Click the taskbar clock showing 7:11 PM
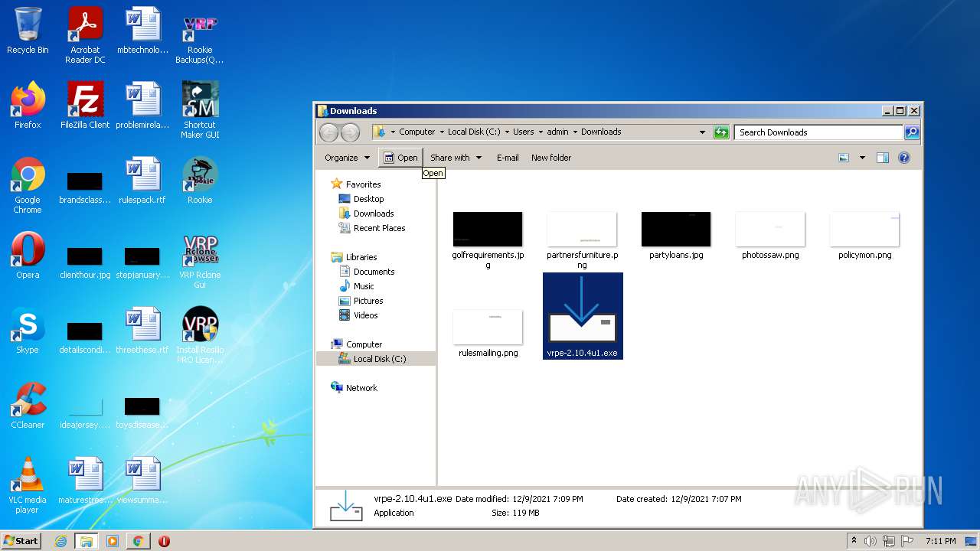 point(940,541)
